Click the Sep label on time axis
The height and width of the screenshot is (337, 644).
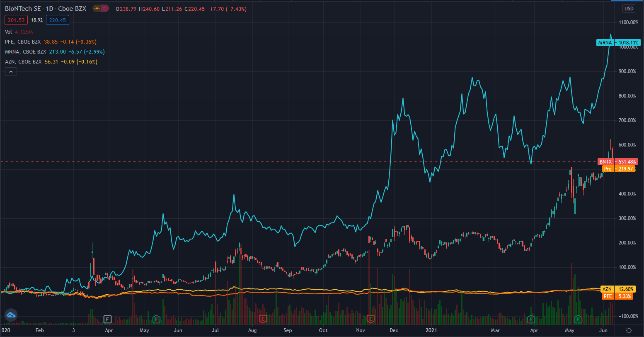tap(288, 330)
